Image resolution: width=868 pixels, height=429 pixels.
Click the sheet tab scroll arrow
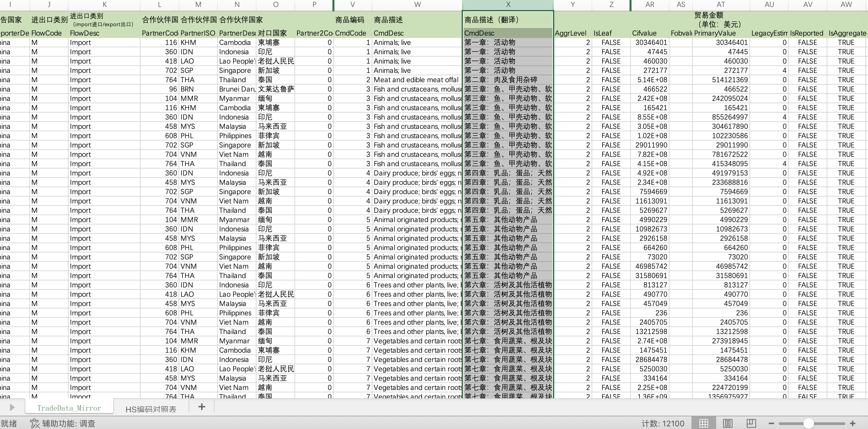point(12,407)
